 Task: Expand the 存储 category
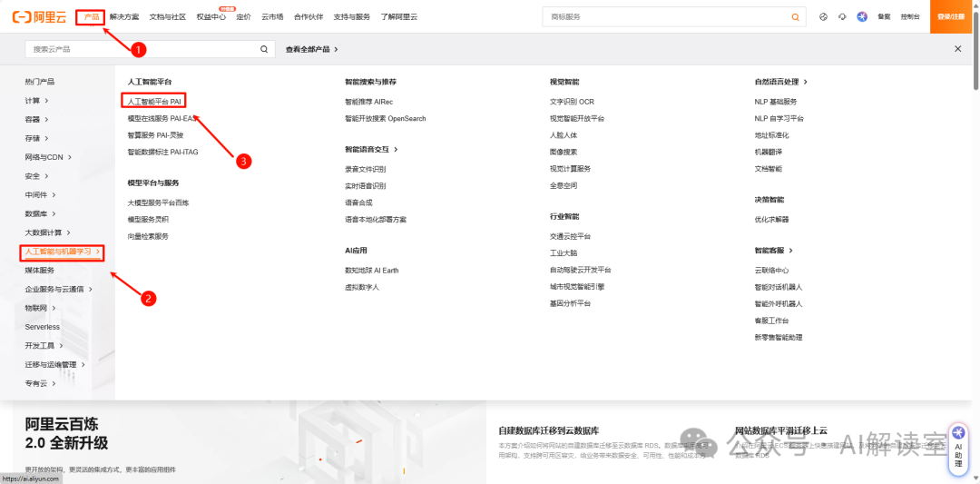pos(37,138)
